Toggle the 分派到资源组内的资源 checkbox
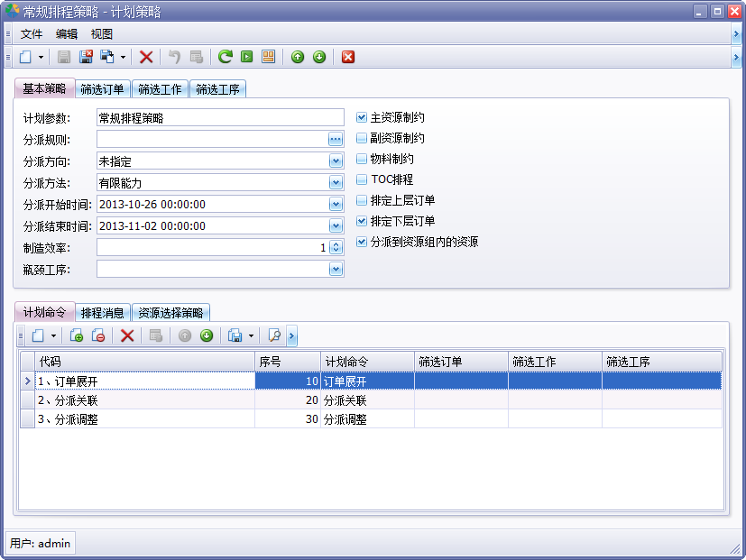Screen dimensions: 746x560 (362, 242)
